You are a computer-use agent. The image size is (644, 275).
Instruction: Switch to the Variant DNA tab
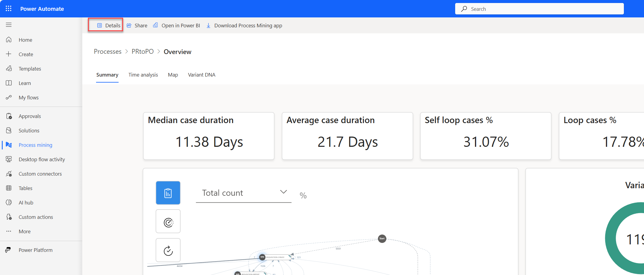[x=202, y=75]
